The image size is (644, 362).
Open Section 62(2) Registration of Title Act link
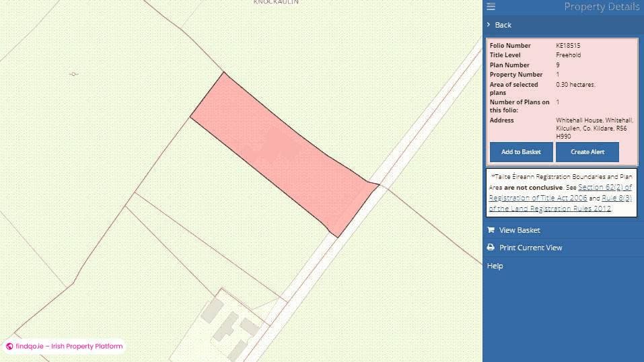point(604,187)
